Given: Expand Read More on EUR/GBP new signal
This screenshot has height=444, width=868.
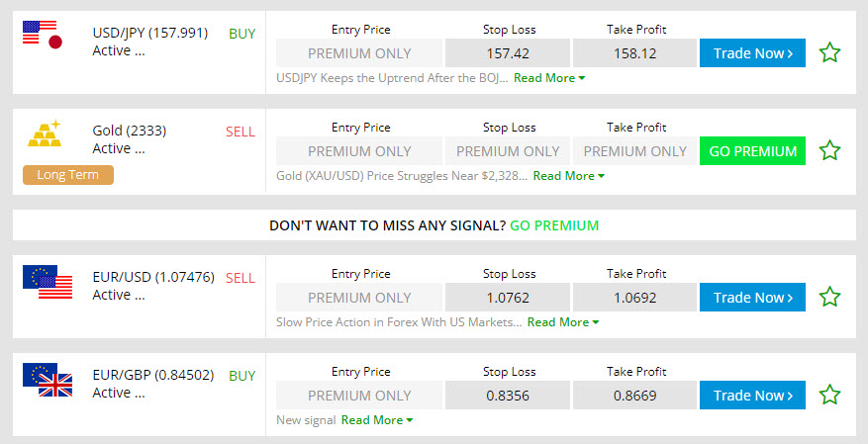Looking at the screenshot, I should (x=376, y=420).
